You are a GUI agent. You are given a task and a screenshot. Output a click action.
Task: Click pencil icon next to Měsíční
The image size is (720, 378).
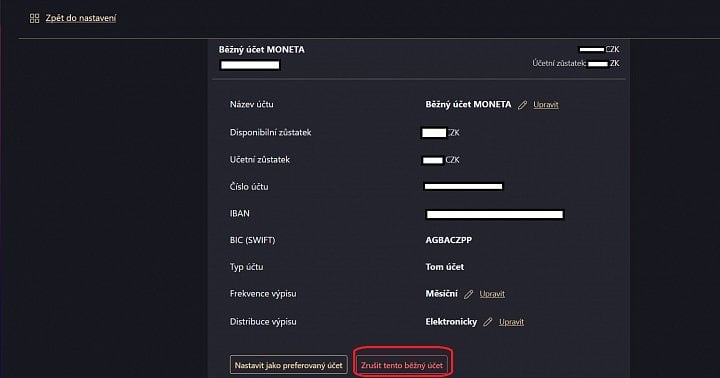tap(468, 294)
